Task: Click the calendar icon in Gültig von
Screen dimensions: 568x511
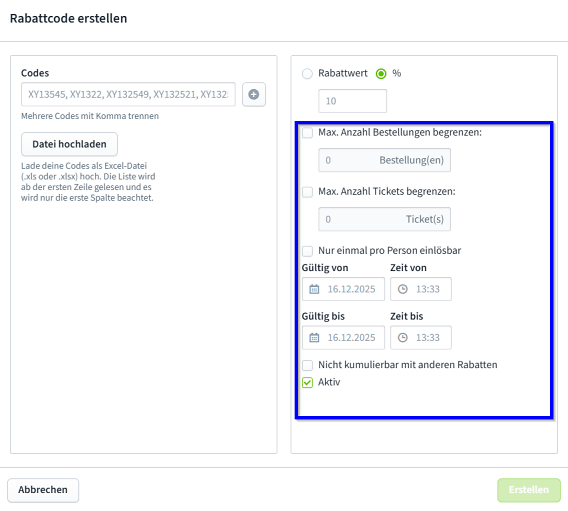Action: (x=314, y=289)
